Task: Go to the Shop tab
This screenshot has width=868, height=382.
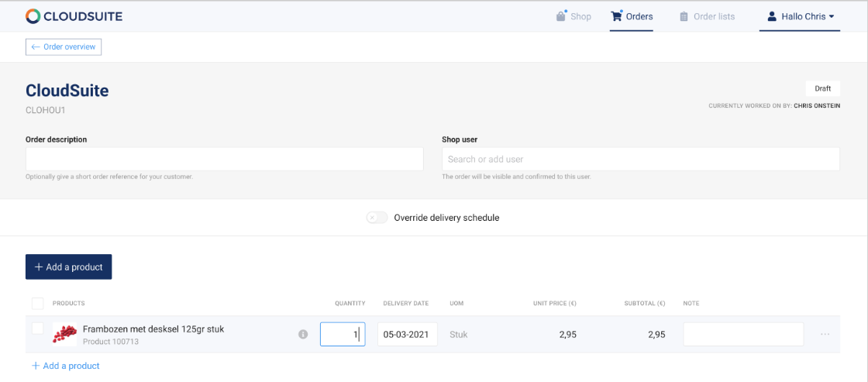Action: (x=580, y=16)
